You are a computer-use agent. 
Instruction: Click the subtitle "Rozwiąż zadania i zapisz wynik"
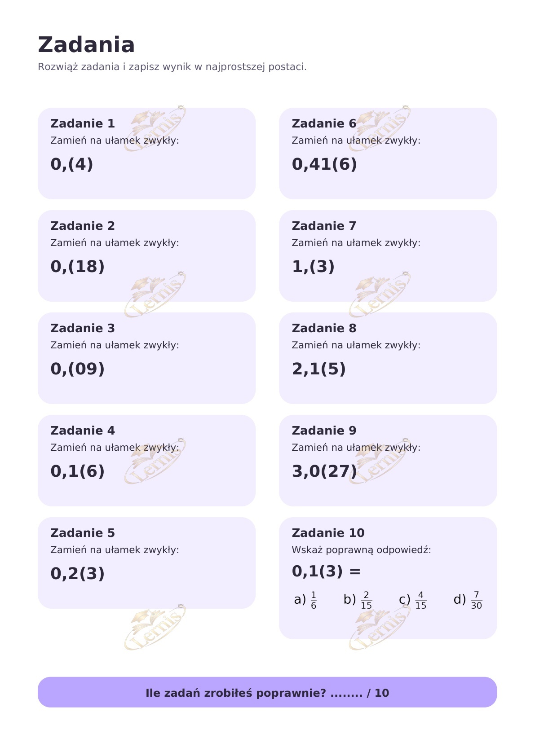point(172,67)
